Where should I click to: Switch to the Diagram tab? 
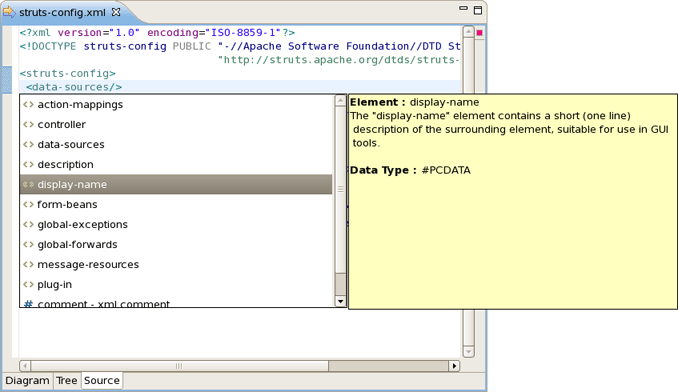(27, 381)
